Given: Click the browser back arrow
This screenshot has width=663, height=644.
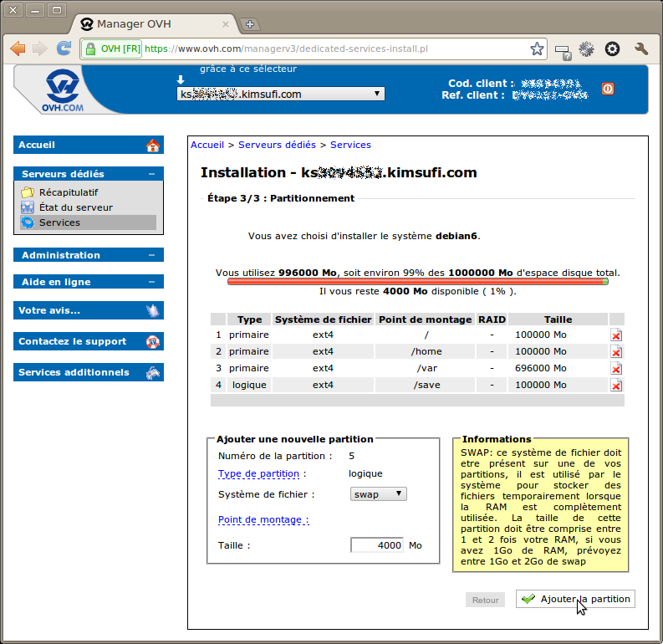Looking at the screenshot, I should tap(18, 49).
